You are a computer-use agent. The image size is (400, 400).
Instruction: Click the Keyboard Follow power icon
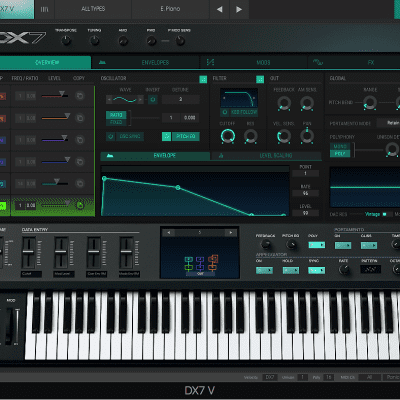(225, 112)
